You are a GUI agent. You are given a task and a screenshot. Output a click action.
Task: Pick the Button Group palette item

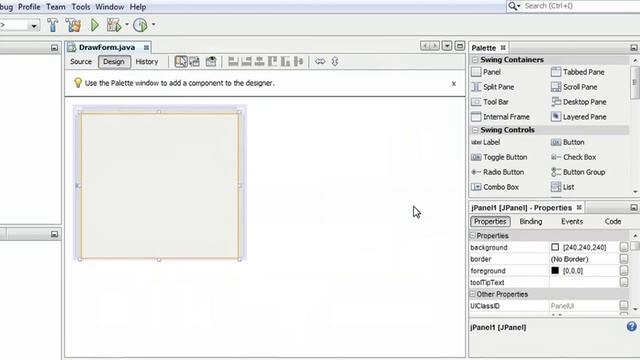tap(578, 172)
